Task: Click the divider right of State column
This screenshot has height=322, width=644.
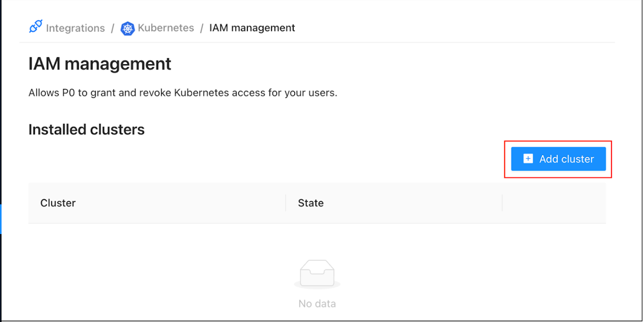Action: (502, 203)
